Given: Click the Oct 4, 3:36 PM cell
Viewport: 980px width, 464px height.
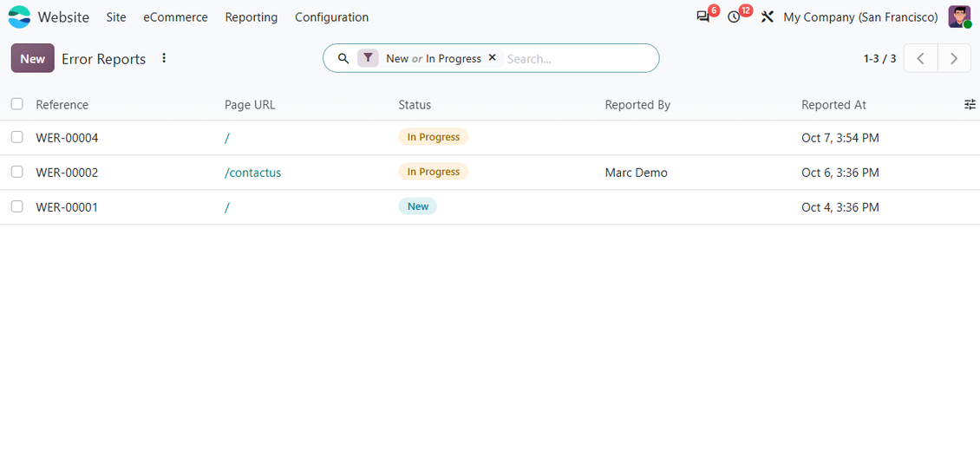Looking at the screenshot, I should 840,207.
